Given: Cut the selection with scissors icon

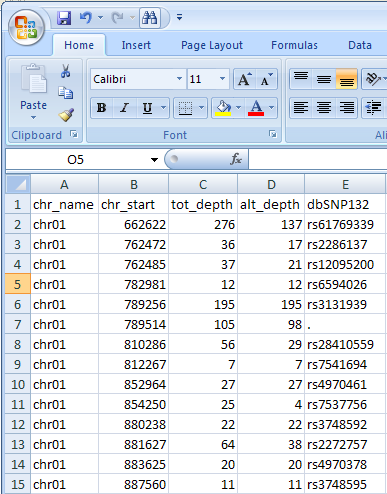Looking at the screenshot, I should [66, 71].
